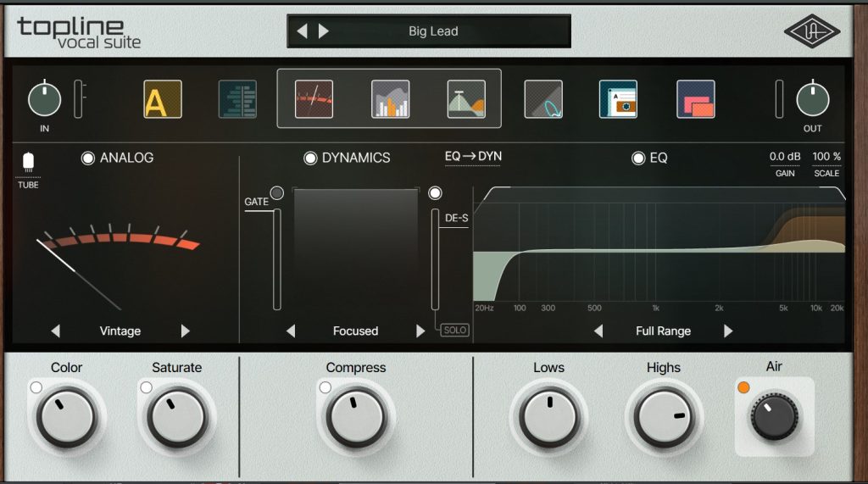Screen dimensions: 868x484
Task: Click the Universal Audio logo
Action: (811, 32)
